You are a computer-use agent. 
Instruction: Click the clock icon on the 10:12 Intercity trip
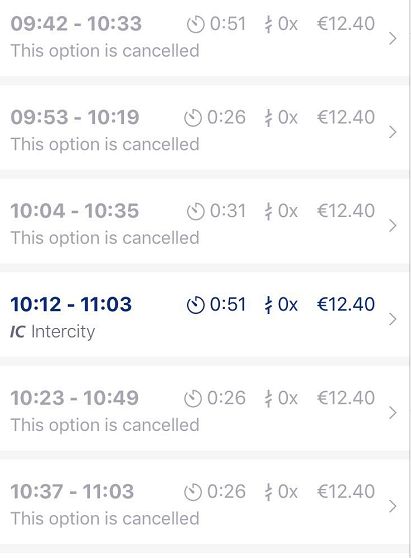tap(195, 305)
